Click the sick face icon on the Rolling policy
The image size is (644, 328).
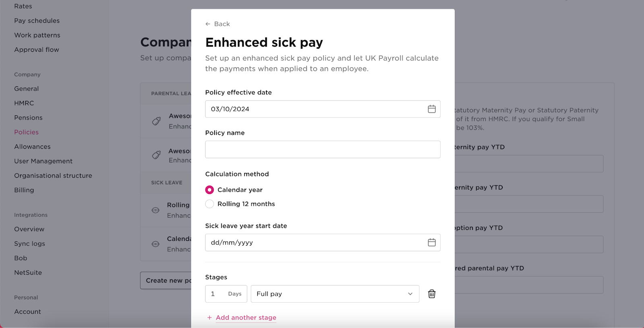coord(155,210)
